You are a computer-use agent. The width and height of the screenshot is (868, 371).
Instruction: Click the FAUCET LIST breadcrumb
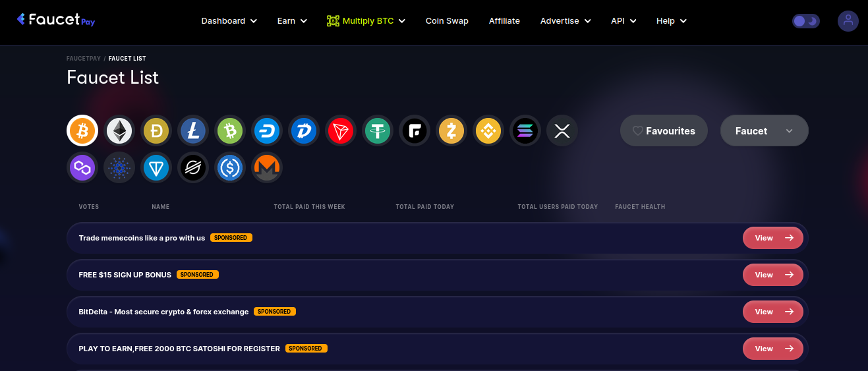tap(127, 59)
